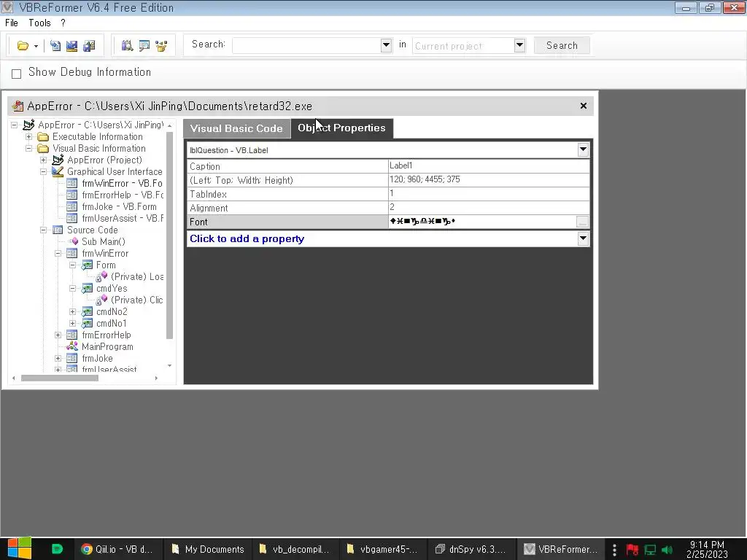Viewport: 747px width, 560px height.
Task: Click the export document icon in toolbar
Action: pos(55,46)
